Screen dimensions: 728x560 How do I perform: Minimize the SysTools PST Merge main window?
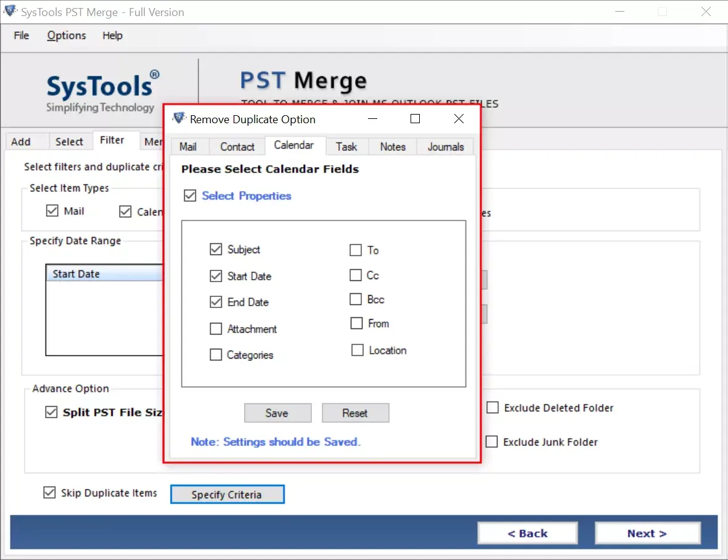click(x=620, y=12)
